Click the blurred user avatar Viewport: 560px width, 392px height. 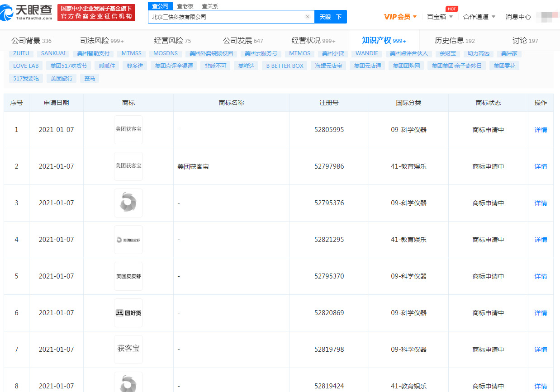tap(547, 17)
